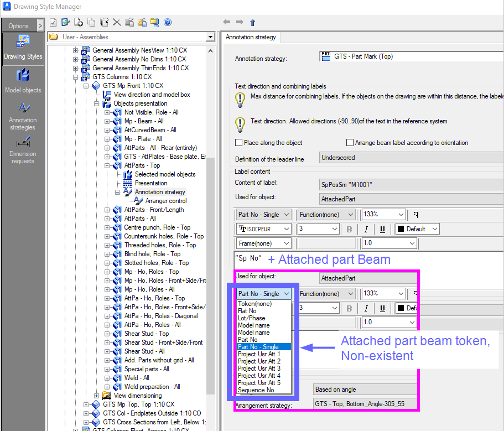Click the Options button at top left
The height and width of the screenshot is (431, 504).
tap(18, 25)
